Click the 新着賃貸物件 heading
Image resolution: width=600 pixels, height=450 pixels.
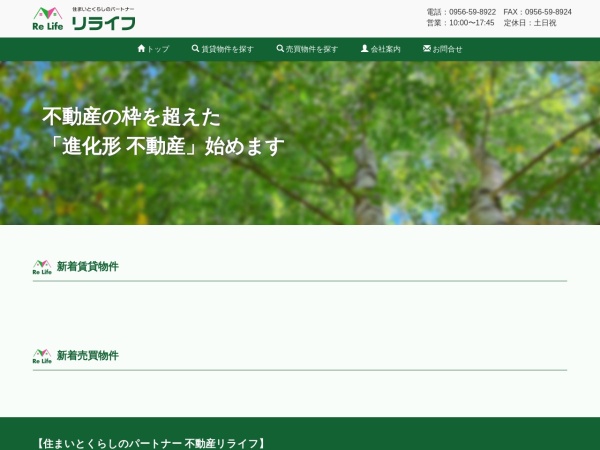pyautogui.click(x=88, y=266)
